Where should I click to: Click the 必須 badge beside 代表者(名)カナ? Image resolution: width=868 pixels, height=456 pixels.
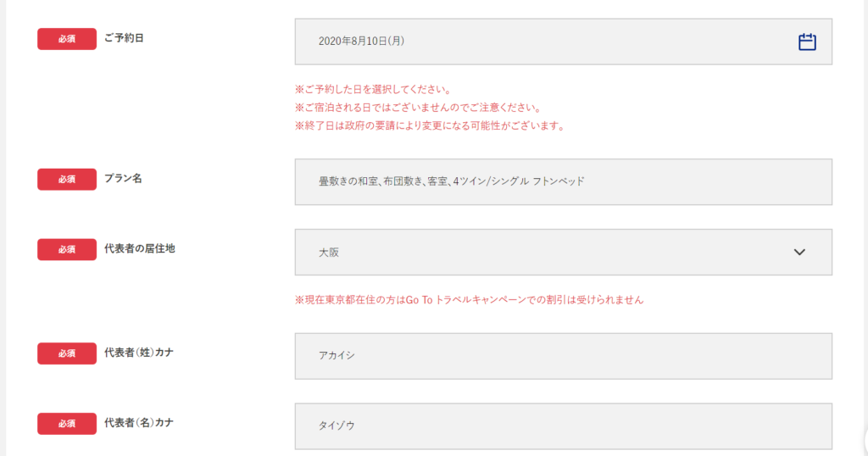[x=67, y=423]
